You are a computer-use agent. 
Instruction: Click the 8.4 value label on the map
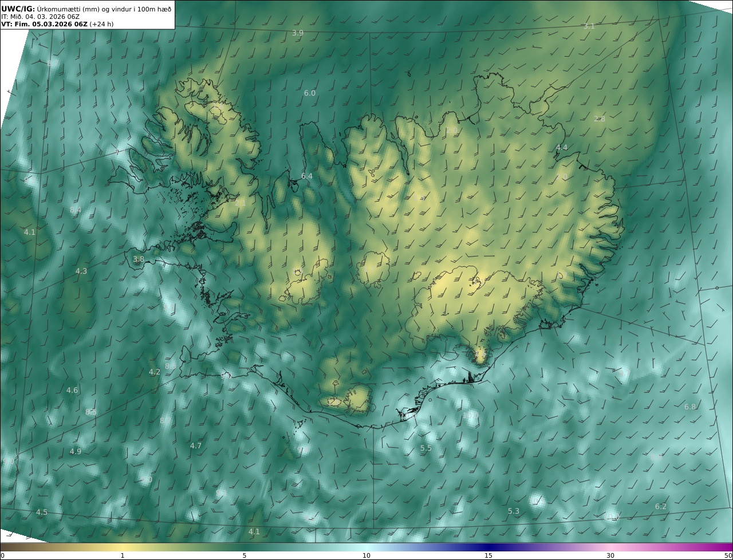[x=76, y=210]
